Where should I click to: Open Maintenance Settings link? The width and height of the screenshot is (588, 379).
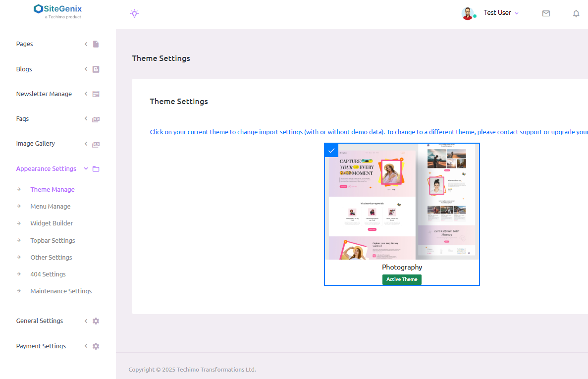(x=61, y=291)
